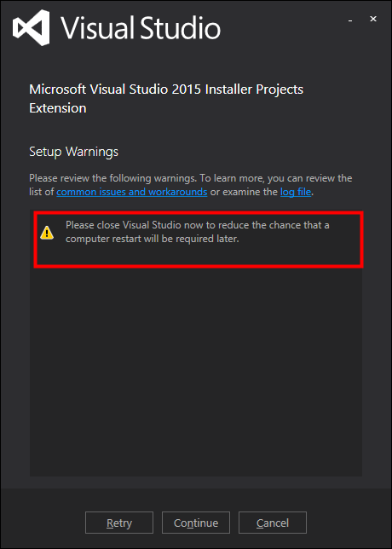Click the Installer Projects Extension product title

166,99
